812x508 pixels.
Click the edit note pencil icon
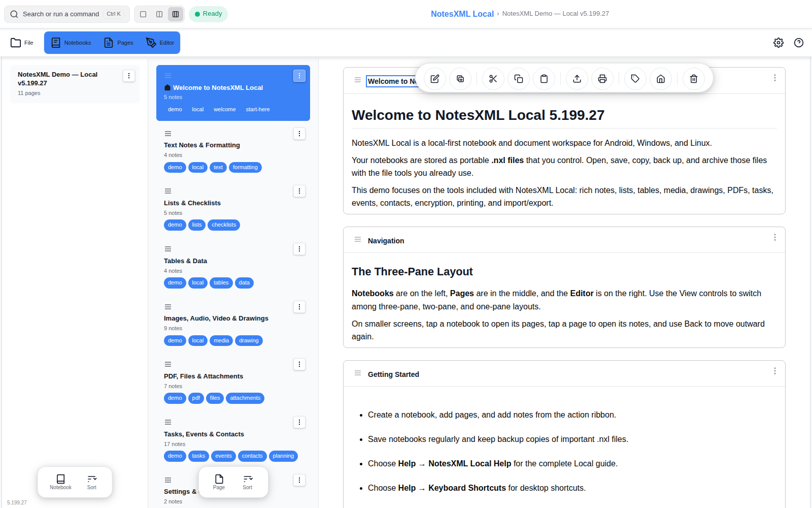pyautogui.click(x=435, y=79)
